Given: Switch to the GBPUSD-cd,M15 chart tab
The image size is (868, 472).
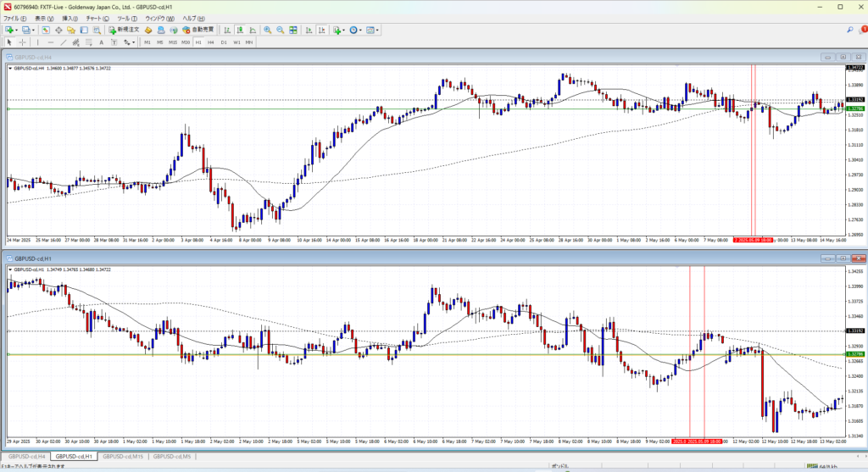Looking at the screenshot, I should click(122, 457).
